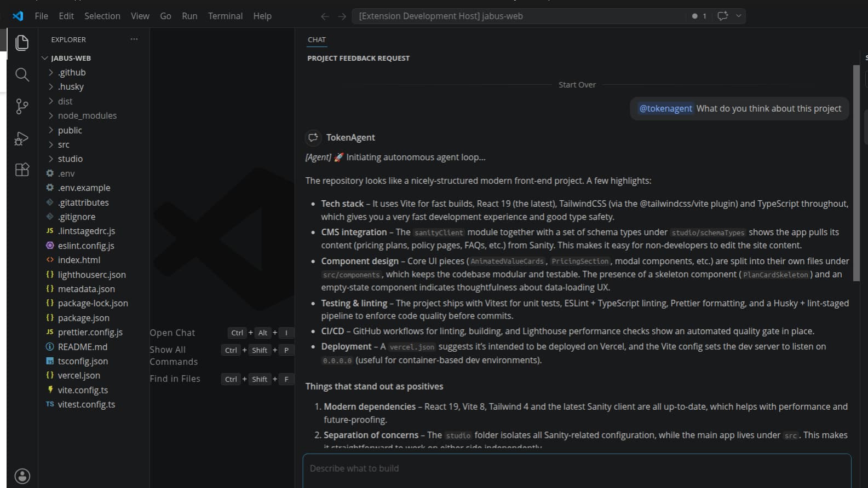Open the Go menu
The image size is (868, 488).
[165, 16]
